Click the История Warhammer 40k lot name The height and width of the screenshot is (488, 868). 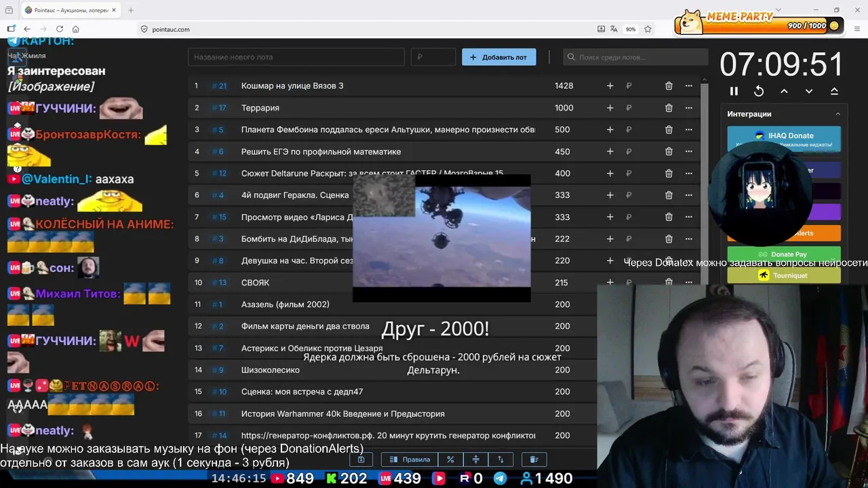pos(343,413)
